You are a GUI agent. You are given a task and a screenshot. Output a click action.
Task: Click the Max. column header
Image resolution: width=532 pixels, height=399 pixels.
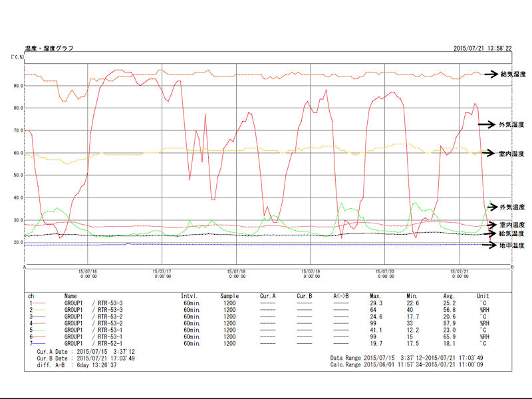376,295
